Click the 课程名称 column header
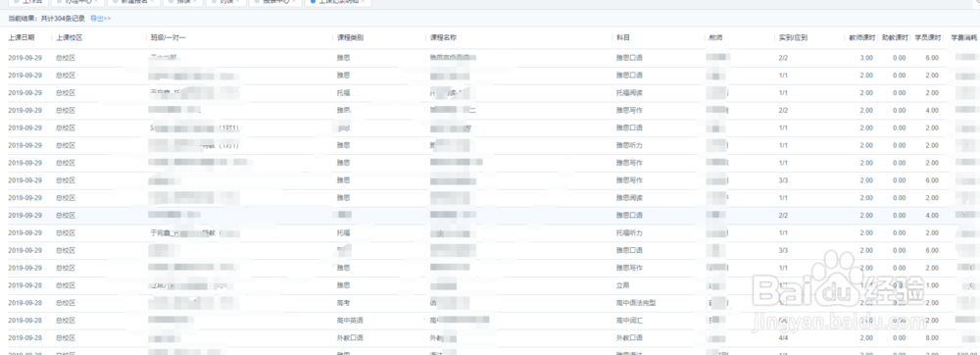The height and width of the screenshot is (355, 980). coord(444,38)
